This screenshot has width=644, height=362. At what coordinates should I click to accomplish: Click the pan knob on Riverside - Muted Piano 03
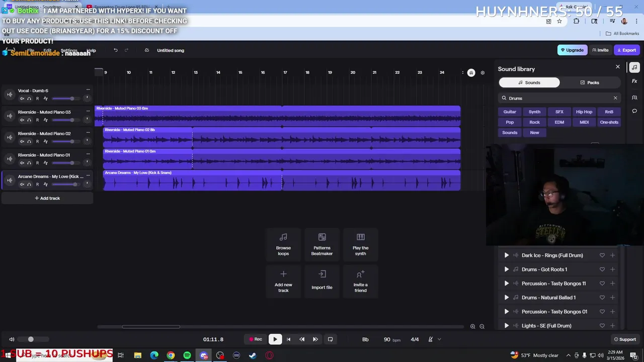(x=87, y=119)
